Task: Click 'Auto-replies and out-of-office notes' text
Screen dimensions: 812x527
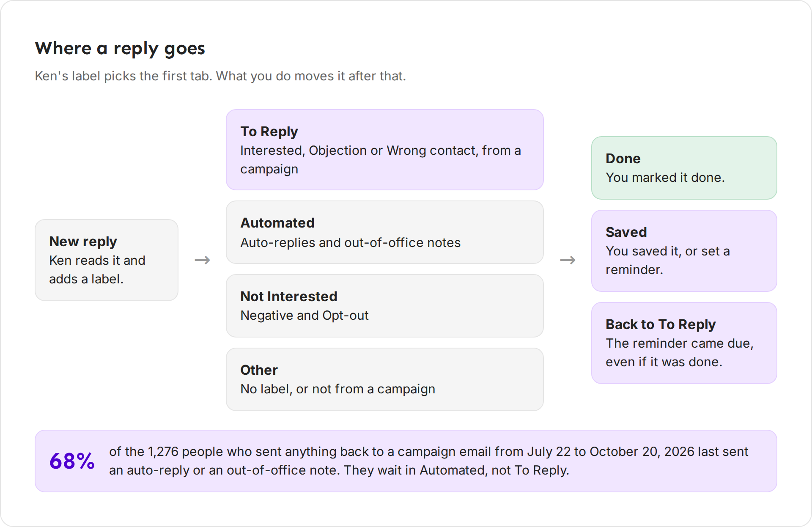Action: click(x=351, y=243)
